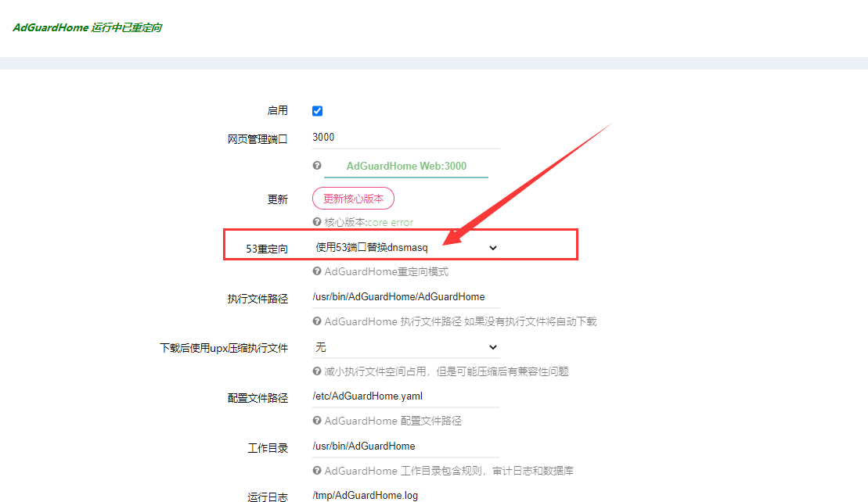Image resolution: width=868 pixels, height=502 pixels.
Task: Click the AdGuardHome 运行中已重定向 status text
Action: click(88, 27)
